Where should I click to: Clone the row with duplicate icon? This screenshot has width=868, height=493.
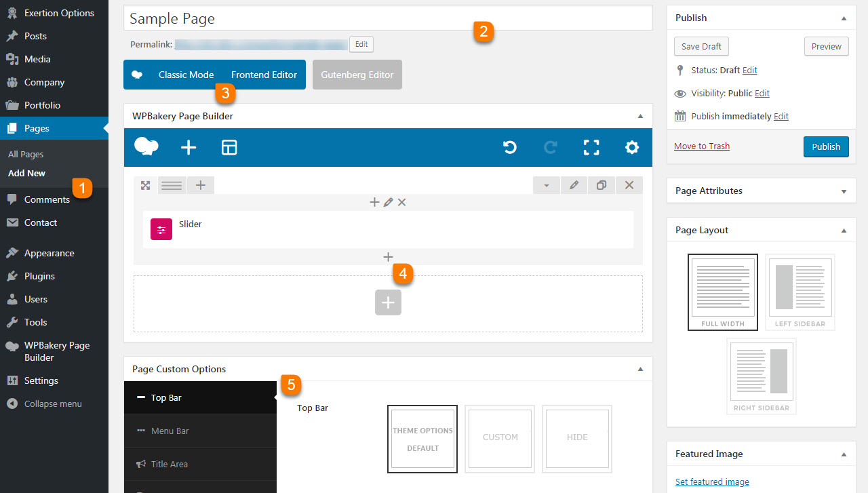coord(601,185)
